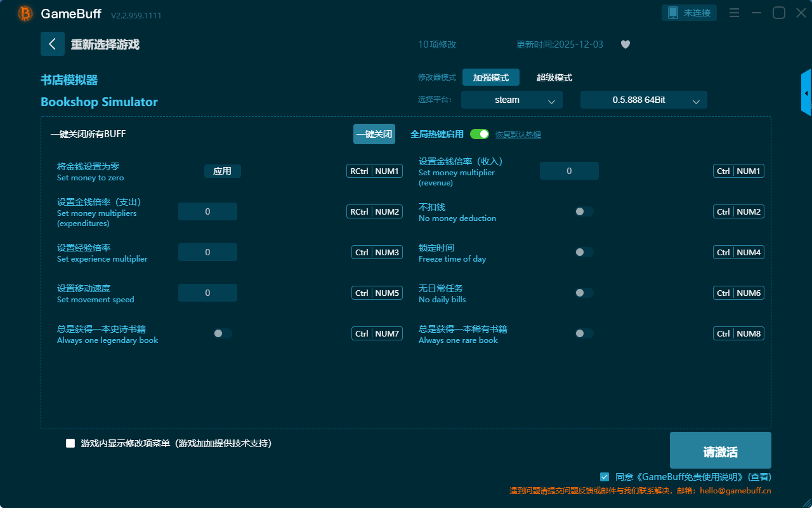Click the movement speed input field
The image size is (812, 508).
(207, 293)
